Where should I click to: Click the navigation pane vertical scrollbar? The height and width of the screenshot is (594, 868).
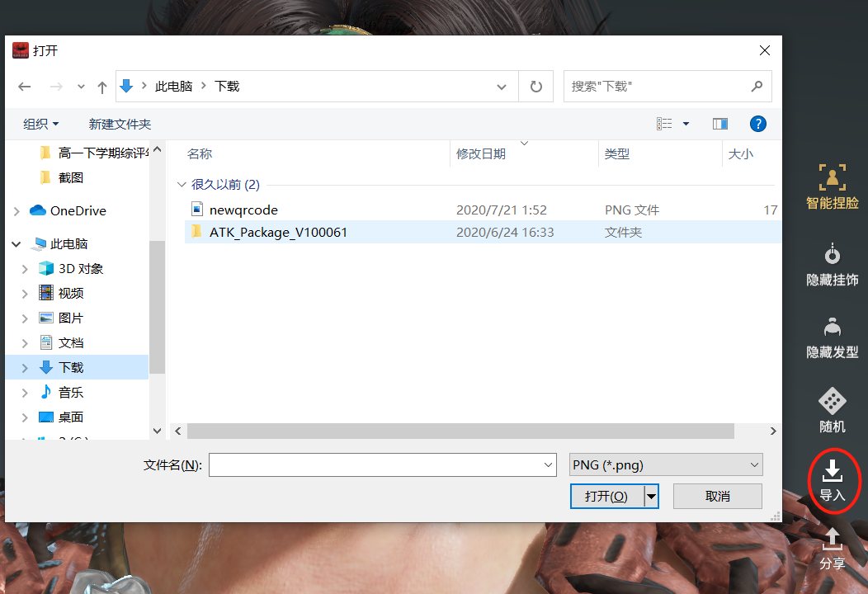pyautogui.click(x=158, y=307)
